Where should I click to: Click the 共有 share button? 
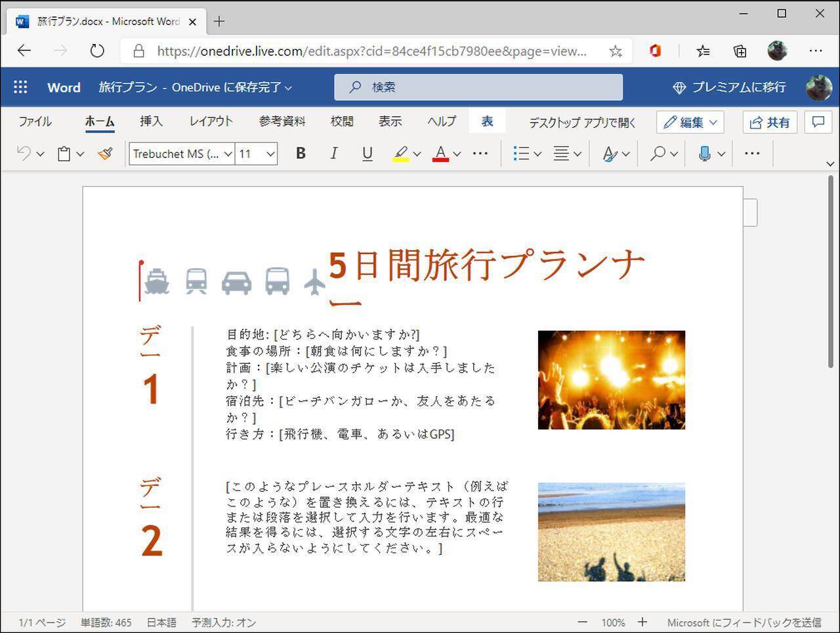[770, 122]
